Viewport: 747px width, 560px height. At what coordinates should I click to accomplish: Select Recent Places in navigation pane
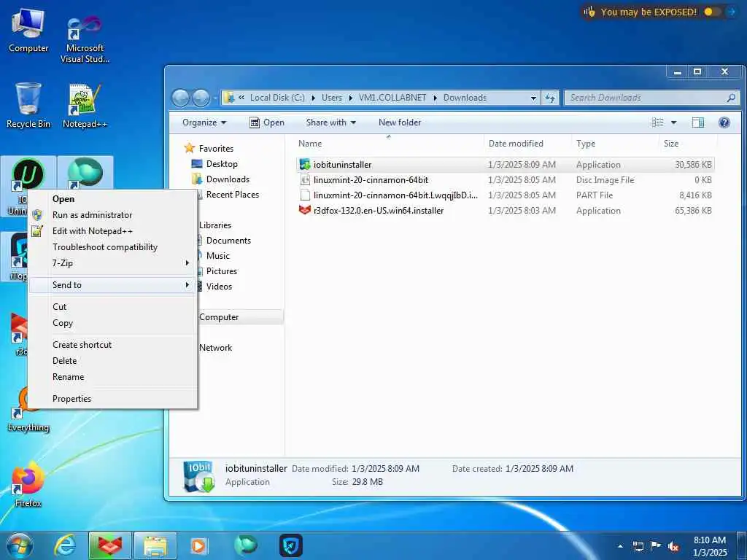[x=233, y=194]
